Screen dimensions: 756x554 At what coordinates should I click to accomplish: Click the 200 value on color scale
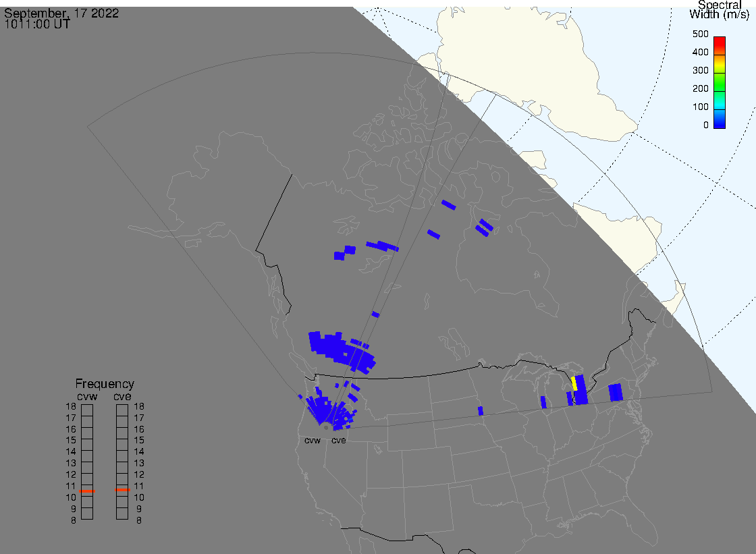pos(700,88)
